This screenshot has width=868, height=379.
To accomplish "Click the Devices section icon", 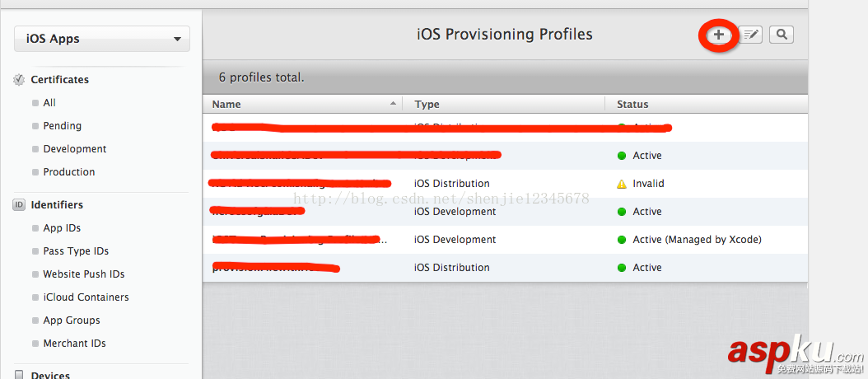I will 19,375.
